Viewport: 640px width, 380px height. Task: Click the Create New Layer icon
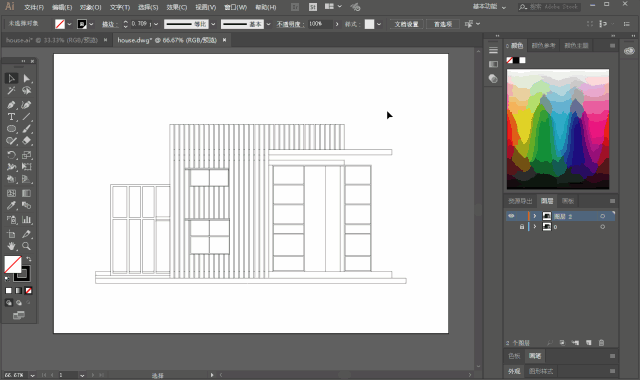pos(588,343)
